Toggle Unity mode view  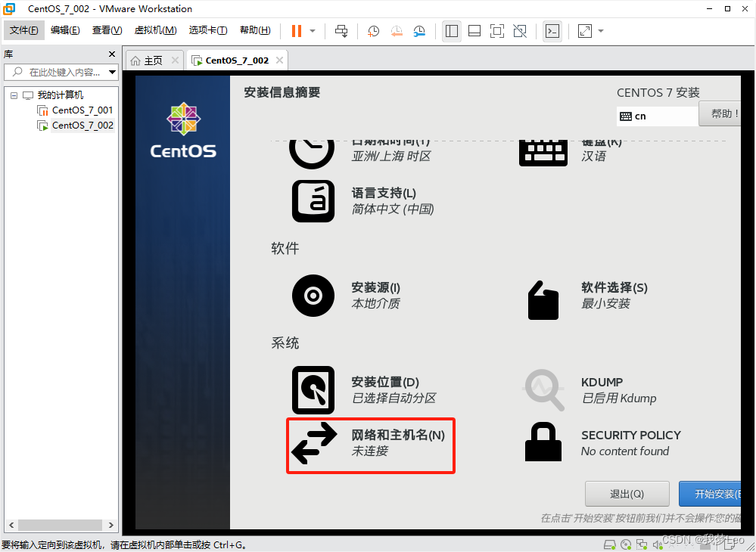[520, 31]
